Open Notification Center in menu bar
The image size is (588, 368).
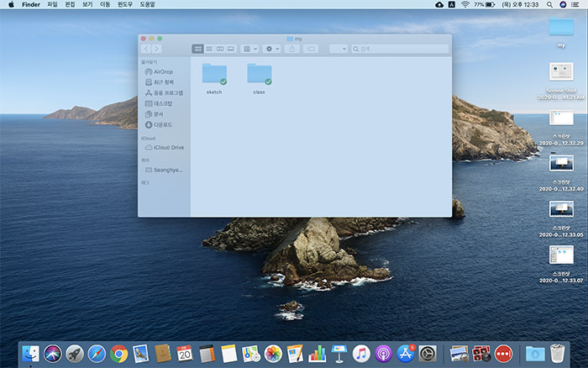click(x=575, y=4)
